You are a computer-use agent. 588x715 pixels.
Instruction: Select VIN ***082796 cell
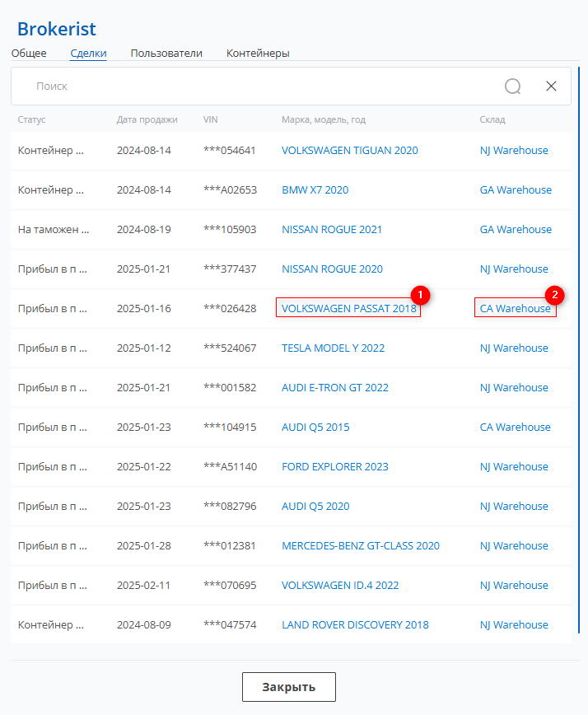coord(230,506)
